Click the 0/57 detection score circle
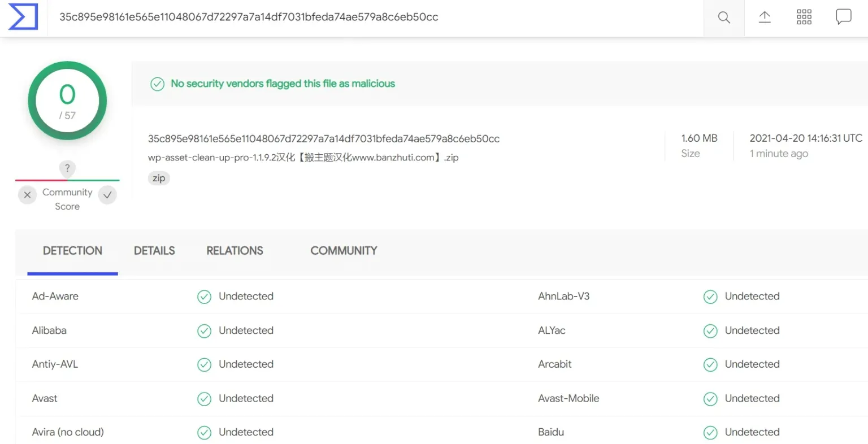This screenshot has height=444, width=868. click(67, 101)
